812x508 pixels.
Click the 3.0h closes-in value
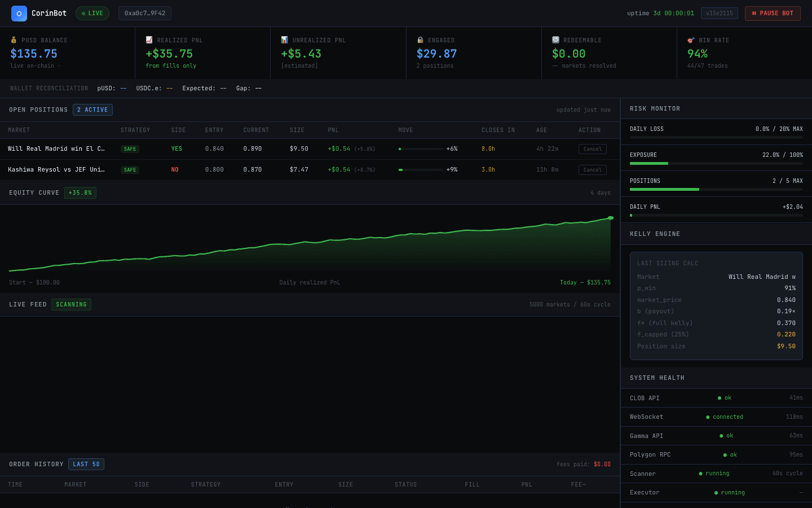(488, 170)
